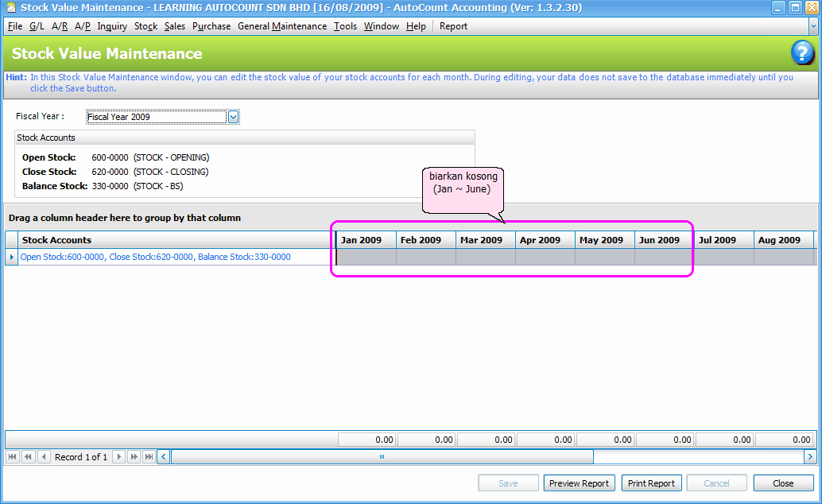Go to next page navigator icon
This screenshot has height=504, width=822.
(x=134, y=457)
